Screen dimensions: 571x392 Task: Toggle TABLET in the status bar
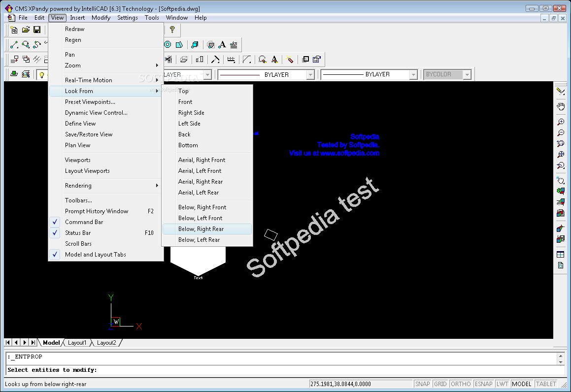(546, 384)
